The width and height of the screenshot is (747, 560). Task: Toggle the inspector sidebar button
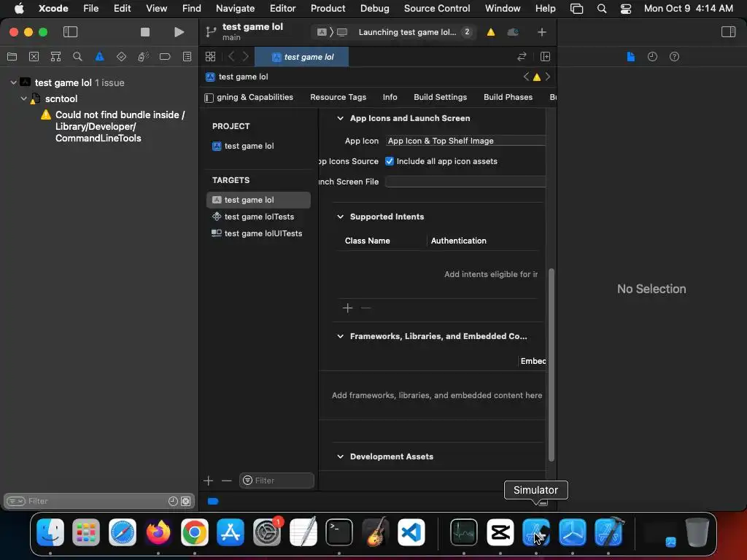click(x=728, y=32)
